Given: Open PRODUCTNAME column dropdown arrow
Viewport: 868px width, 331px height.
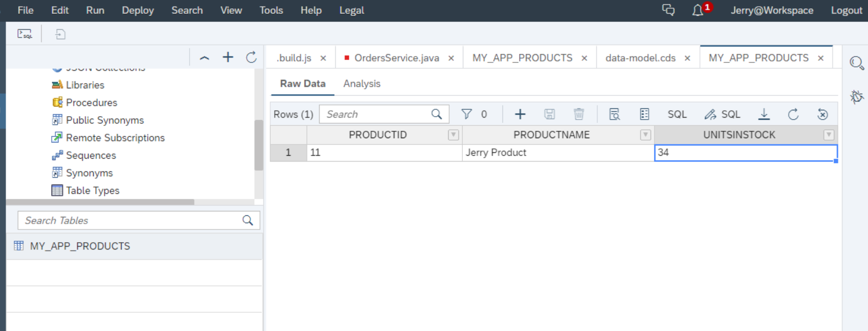Looking at the screenshot, I should tap(646, 135).
